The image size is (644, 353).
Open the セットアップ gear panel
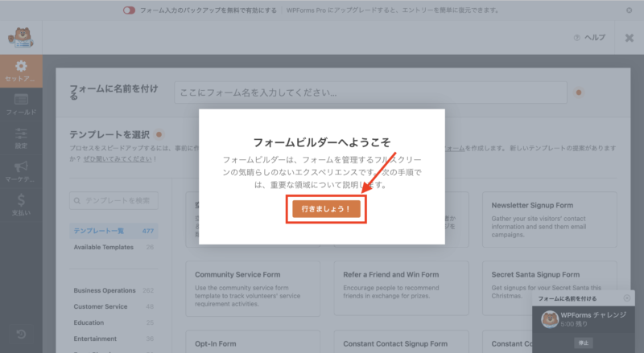[x=21, y=71]
